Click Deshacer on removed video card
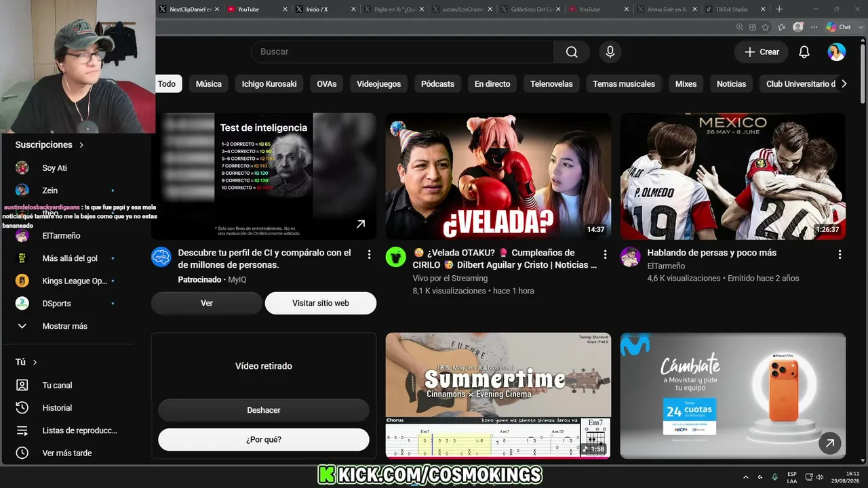This screenshot has height=488, width=868. pyautogui.click(x=264, y=410)
